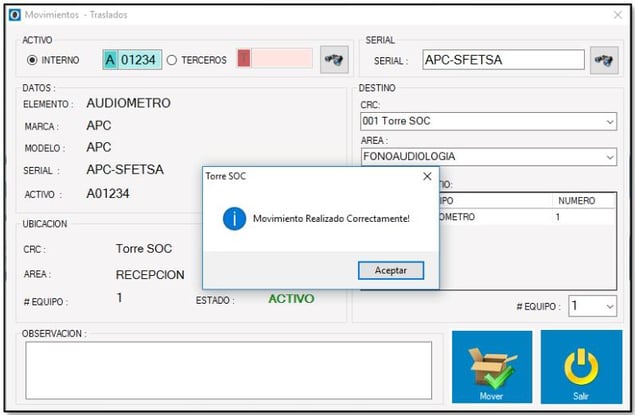Viewport: 635px width, 415px height.
Task: Click the NUMERO column header in grid
Action: pyautogui.click(x=576, y=201)
